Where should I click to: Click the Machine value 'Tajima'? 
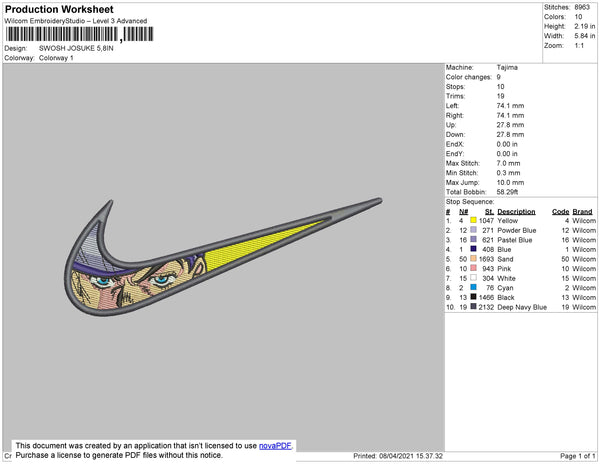tap(507, 67)
